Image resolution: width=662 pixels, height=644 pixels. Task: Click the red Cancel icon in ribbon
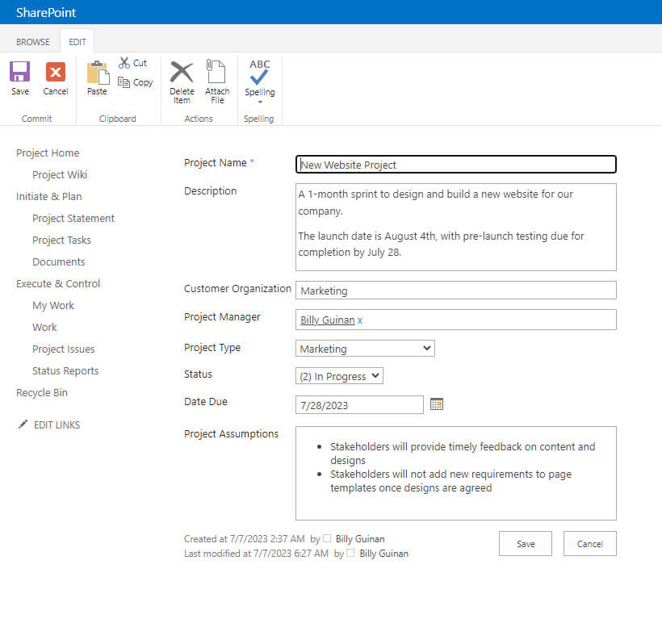click(x=56, y=72)
